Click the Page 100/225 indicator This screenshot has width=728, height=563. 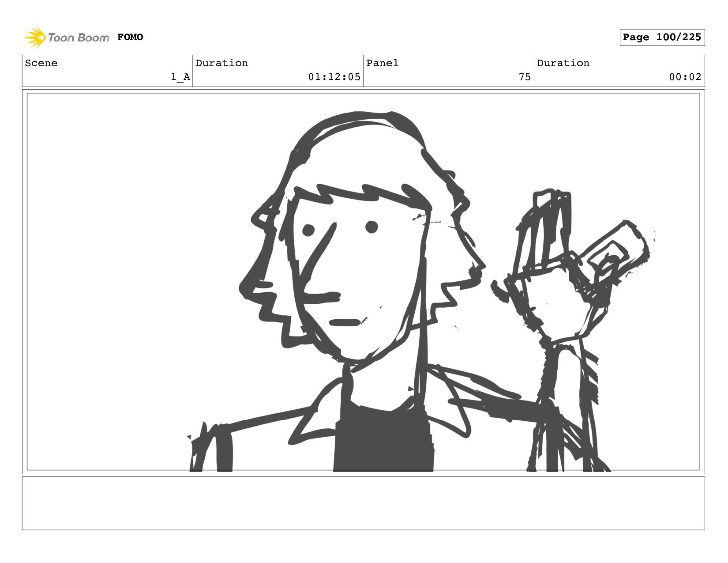[662, 37]
